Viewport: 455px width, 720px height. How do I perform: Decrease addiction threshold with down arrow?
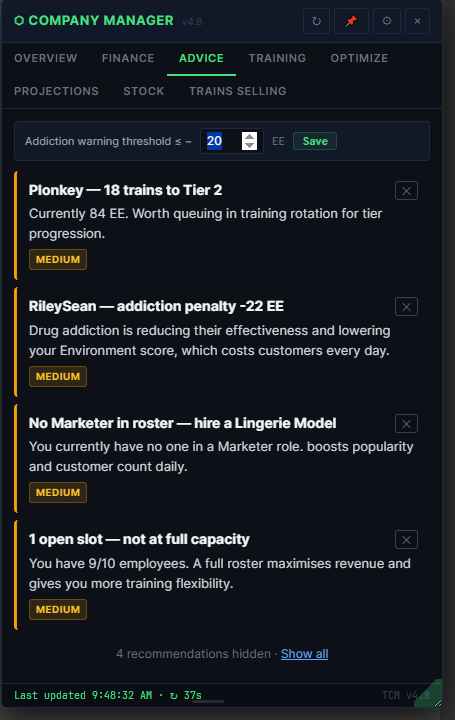click(249, 145)
